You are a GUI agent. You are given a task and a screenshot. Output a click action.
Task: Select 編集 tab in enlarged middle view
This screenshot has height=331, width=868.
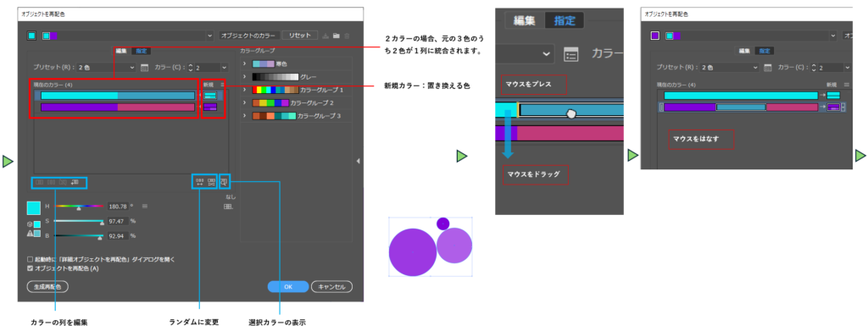pos(524,21)
